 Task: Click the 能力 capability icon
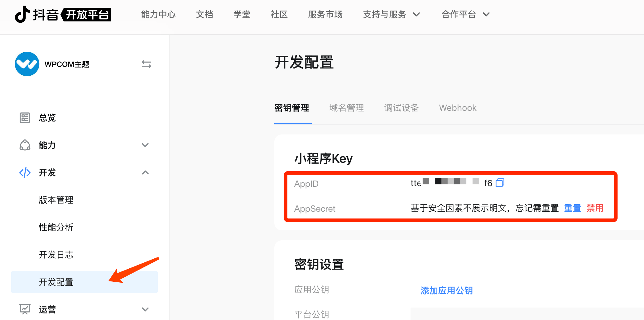pos(25,145)
